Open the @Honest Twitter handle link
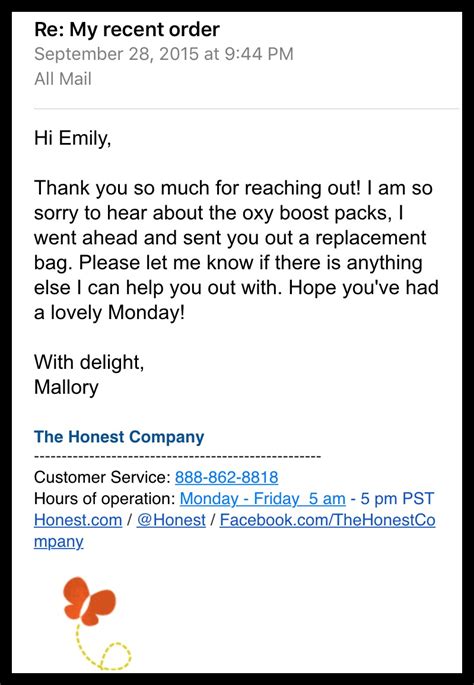This screenshot has height=685, width=474. (171, 520)
